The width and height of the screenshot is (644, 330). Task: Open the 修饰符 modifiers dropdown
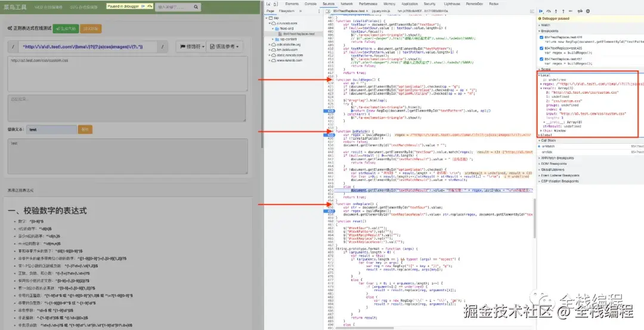point(191,47)
